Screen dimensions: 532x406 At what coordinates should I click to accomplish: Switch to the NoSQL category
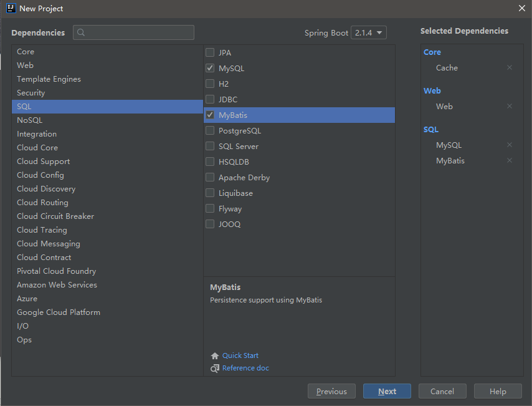pos(107,120)
